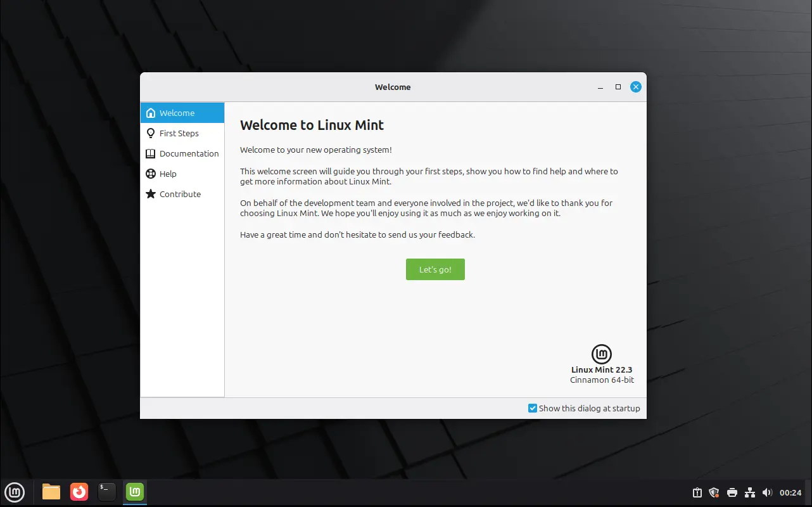Image resolution: width=812 pixels, height=507 pixels.
Task: Open the First Steps section
Action: pyautogui.click(x=179, y=133)
